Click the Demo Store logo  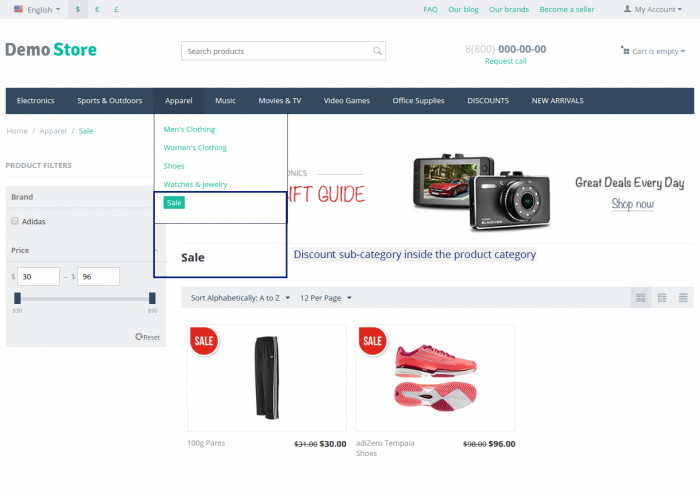coord(51,50)
